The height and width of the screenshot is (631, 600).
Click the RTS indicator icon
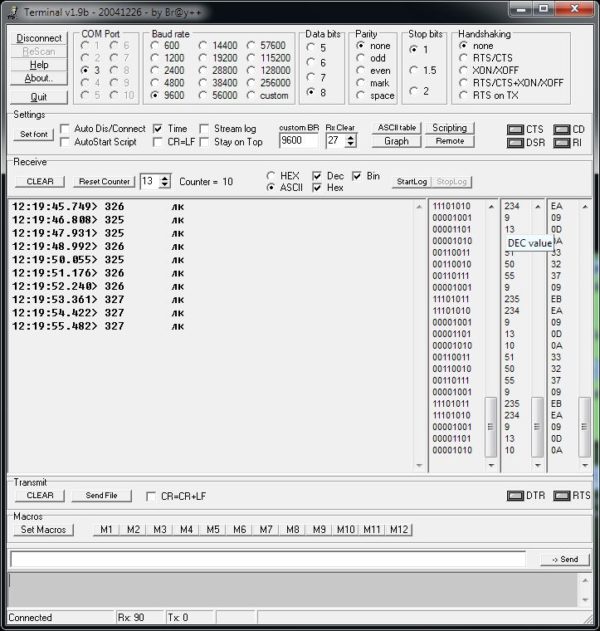pos(561,495)
